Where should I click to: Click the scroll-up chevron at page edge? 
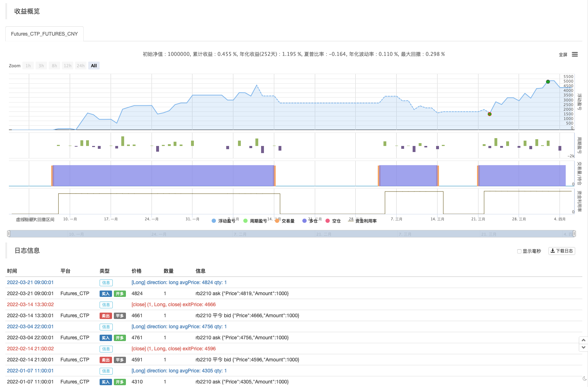pos(583,340)
